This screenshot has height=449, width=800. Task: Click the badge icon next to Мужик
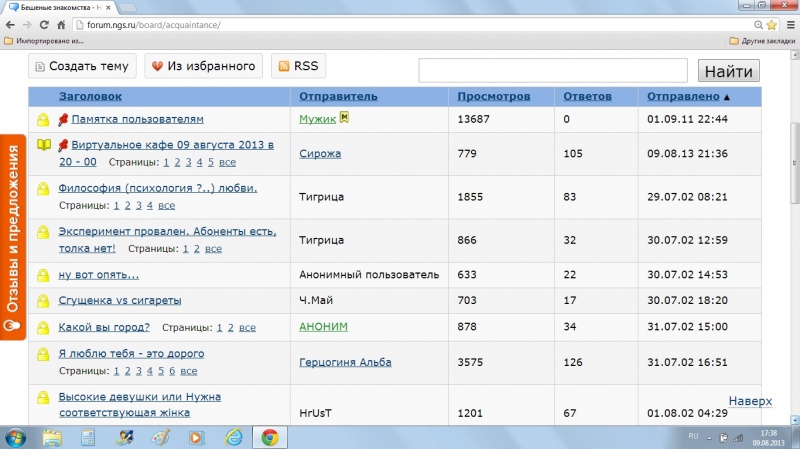coord(344,118)
